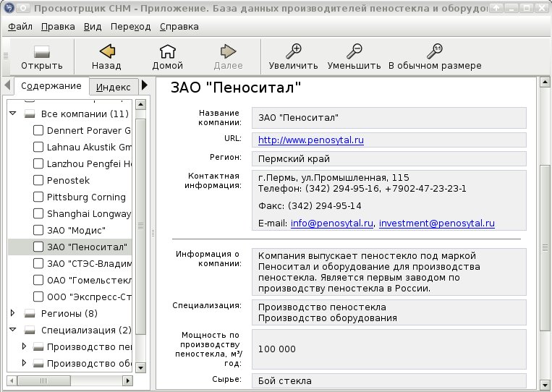
Task: Open the Переход menu
Action: 131,27
